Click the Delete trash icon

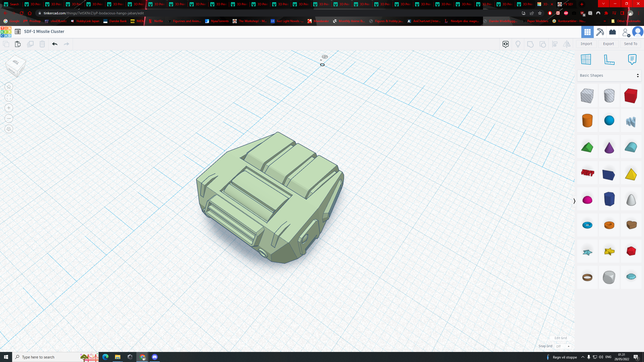click(42, 44)
